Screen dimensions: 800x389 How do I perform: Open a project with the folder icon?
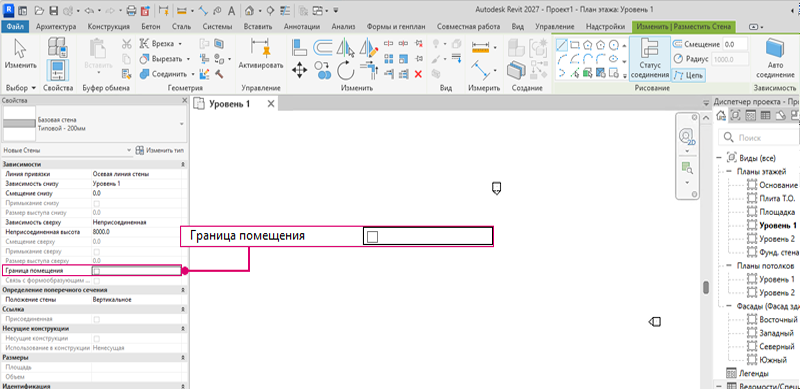40,10
